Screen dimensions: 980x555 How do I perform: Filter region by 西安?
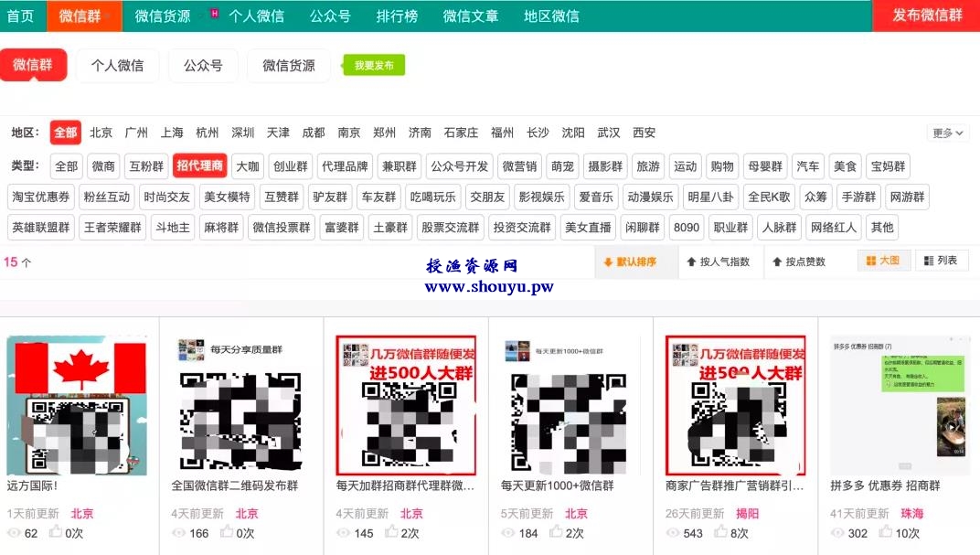tap(644, 133)
